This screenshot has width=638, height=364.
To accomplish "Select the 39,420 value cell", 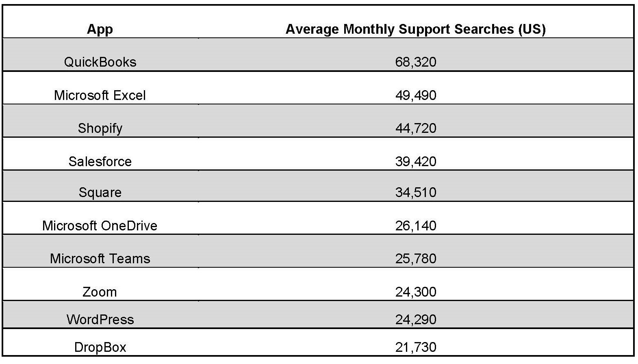I will (416, 162).
